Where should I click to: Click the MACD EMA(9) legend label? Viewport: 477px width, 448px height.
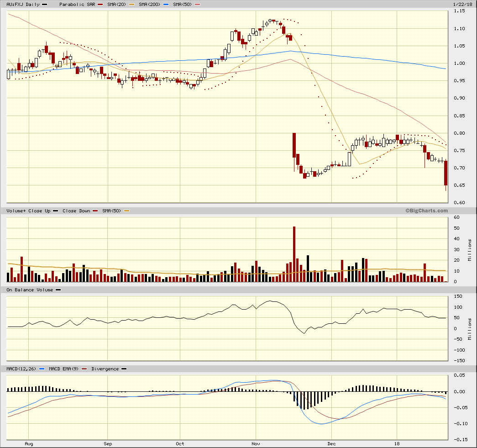tap(63, 369)
